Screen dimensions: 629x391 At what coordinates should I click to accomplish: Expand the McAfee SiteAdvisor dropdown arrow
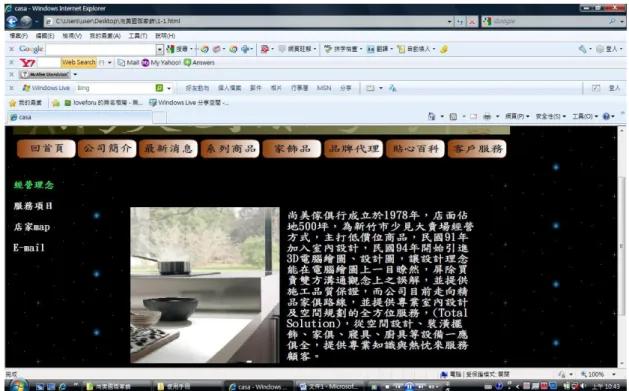tap(75, 75)
